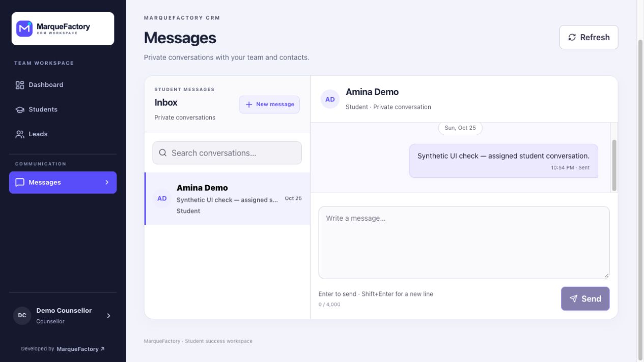644x362 pixels.
Task: Go to the Students section
Action: pyautogui.click(x=63, y=109)
